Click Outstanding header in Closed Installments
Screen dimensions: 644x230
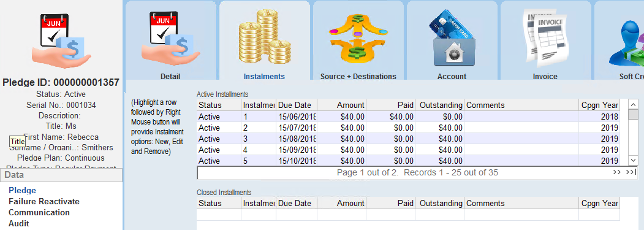pos(440,203)
